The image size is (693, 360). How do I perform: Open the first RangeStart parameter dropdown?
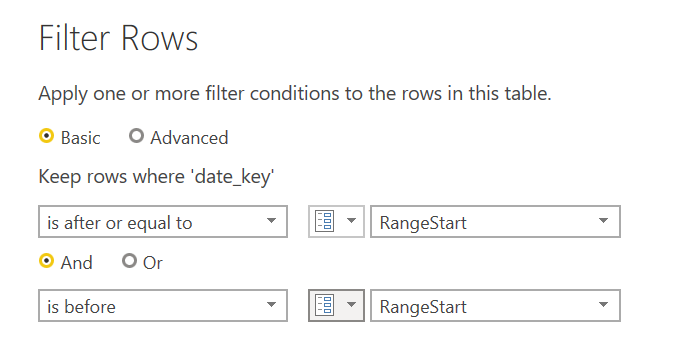[495, 222]
